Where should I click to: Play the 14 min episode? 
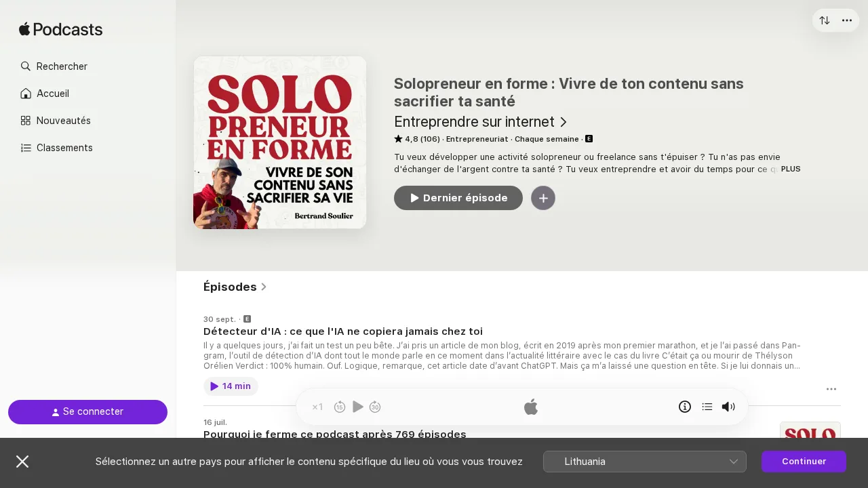(x=231, y=386)
